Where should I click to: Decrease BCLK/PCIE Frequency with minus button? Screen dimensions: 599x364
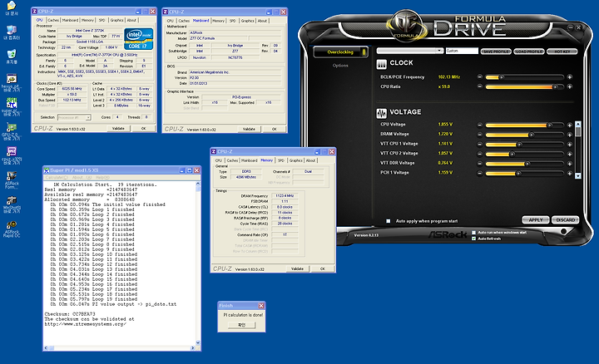coord(480,77)
